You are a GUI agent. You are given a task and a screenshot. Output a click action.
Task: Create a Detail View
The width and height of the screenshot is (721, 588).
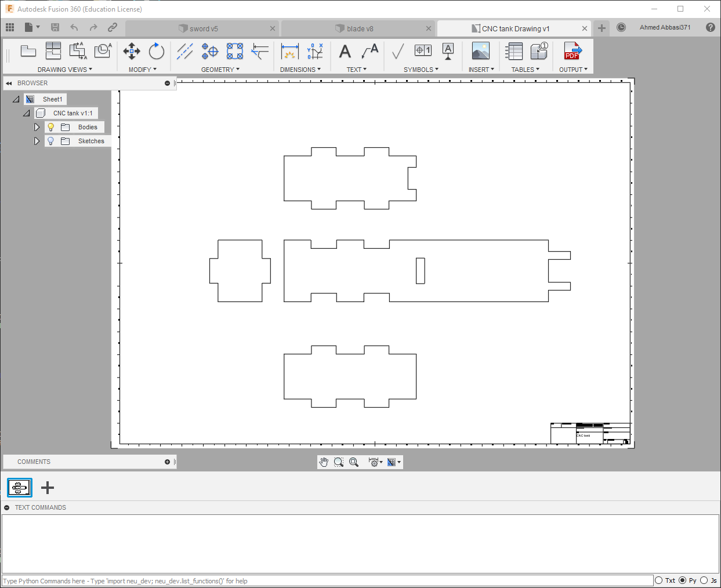[103, 51]
